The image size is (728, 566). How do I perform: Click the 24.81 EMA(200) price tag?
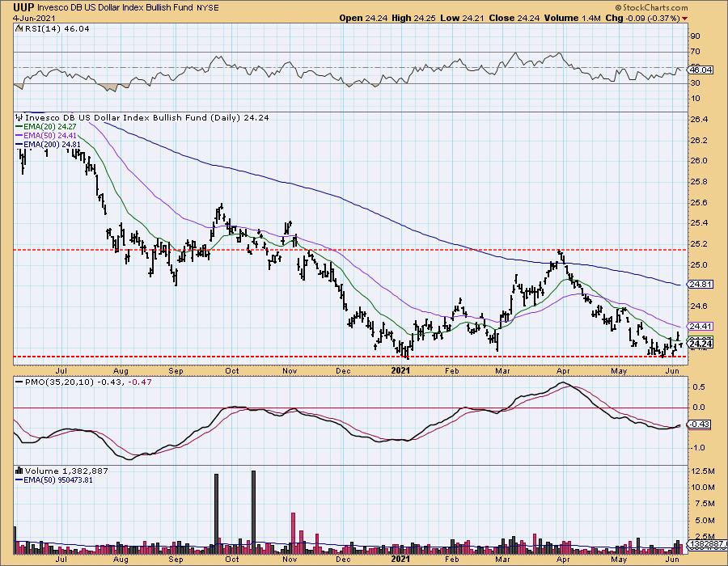click(x=700, y=285)
